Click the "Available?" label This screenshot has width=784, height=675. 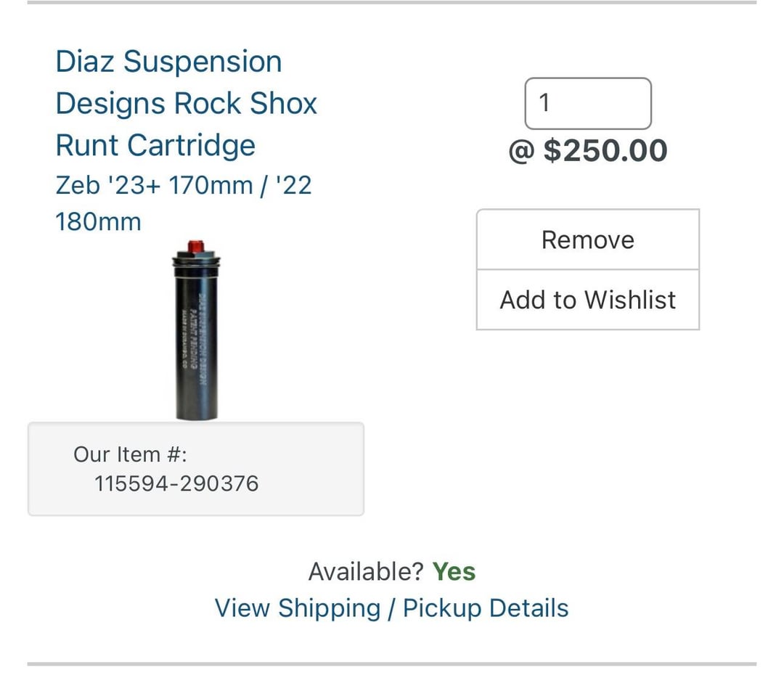pos(365,572)
